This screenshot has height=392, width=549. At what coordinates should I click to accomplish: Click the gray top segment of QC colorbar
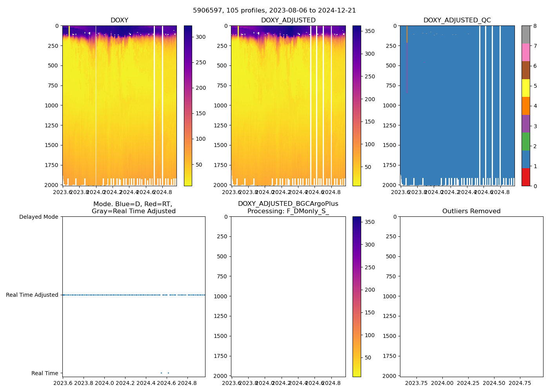click(x=525, y=34)
